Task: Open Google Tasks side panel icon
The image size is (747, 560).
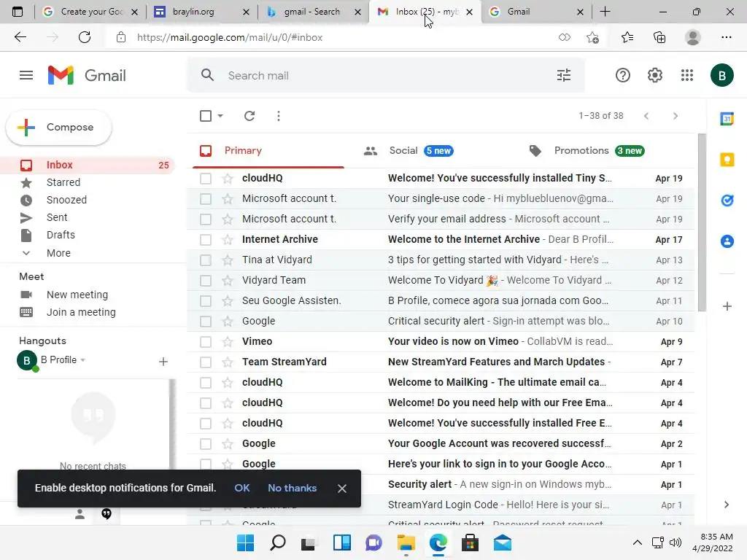Action: pos(727,201)
